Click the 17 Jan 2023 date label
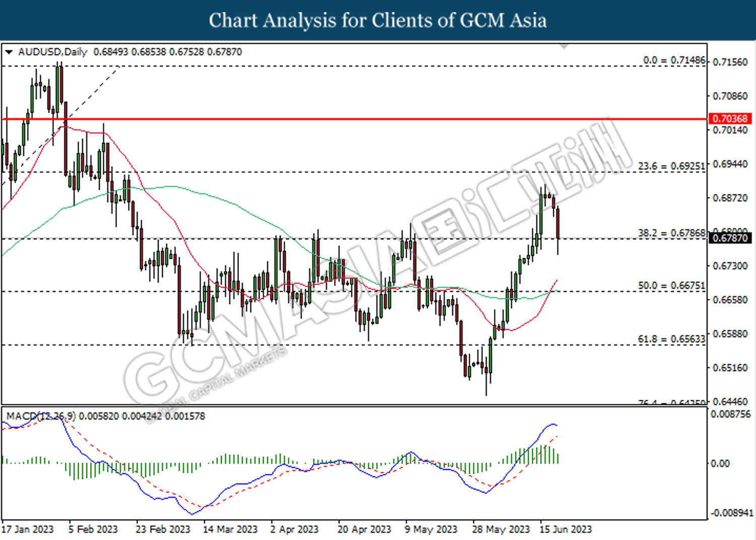This screenshot has width=756, height=540. 28,529
